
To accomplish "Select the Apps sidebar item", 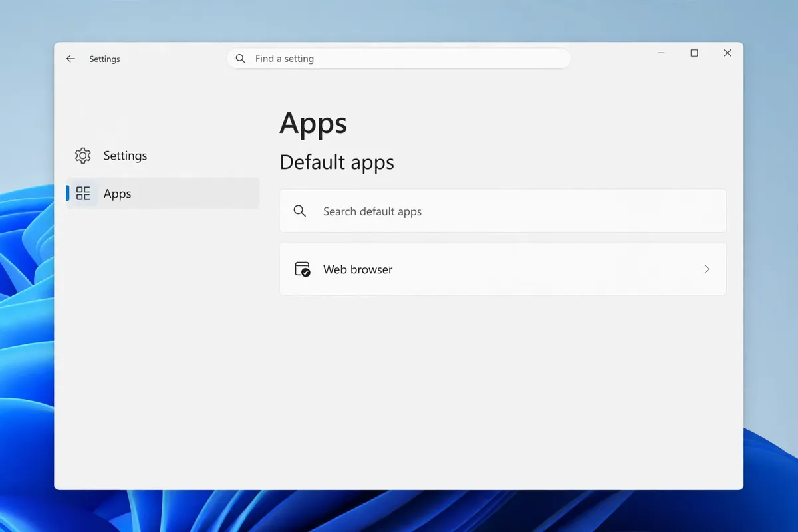I will (163, 194).
